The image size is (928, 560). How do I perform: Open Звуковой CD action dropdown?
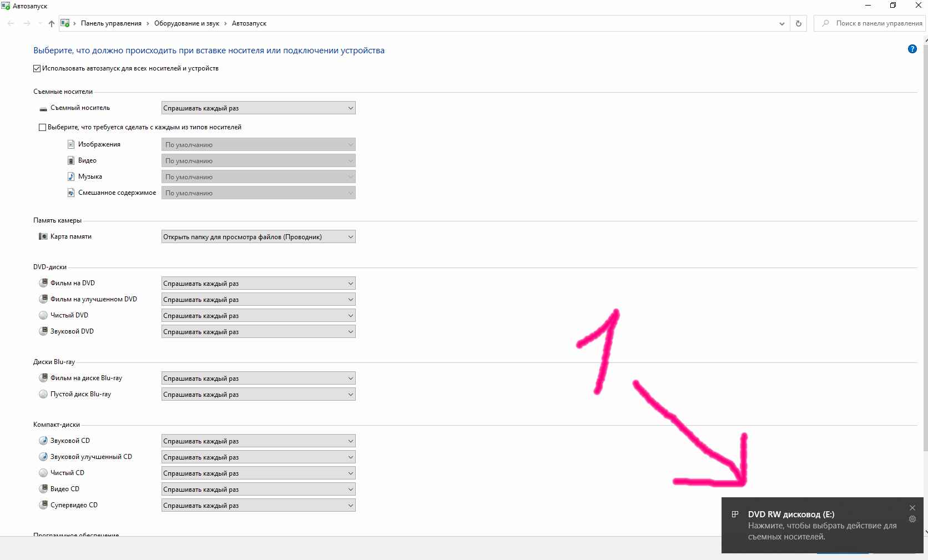259,441
